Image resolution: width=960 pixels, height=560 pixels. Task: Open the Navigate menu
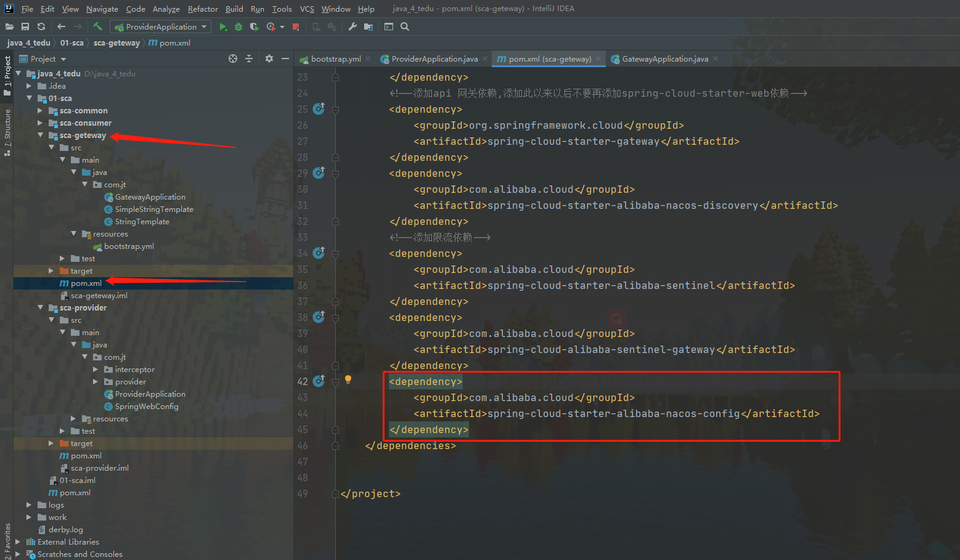click(x=102, y=9)
